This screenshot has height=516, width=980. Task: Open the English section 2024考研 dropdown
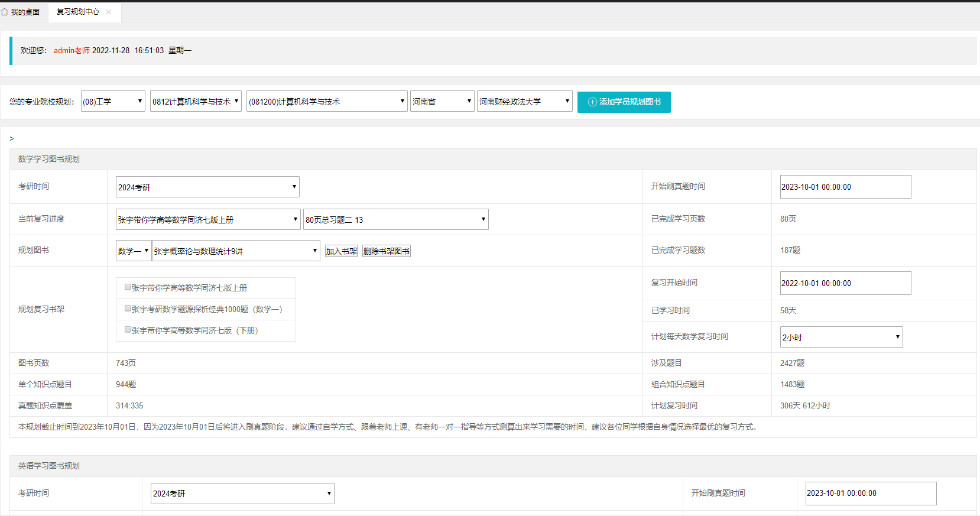click(x=242, y=494)
